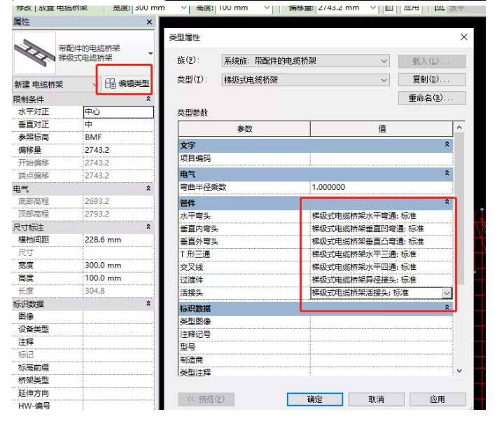Click the Edit Type (编辑类型) button
This screenshot has height=424, width=504.
pyautogui.click(x=127, y=83)
